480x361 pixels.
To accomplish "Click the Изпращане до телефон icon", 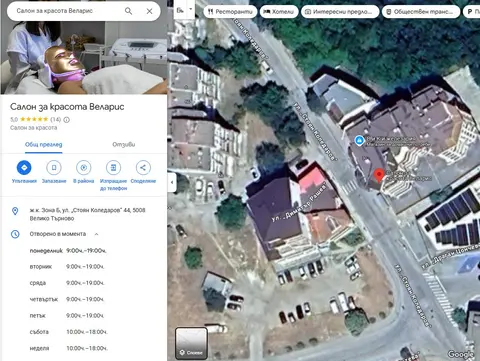I will click(113, 168).
